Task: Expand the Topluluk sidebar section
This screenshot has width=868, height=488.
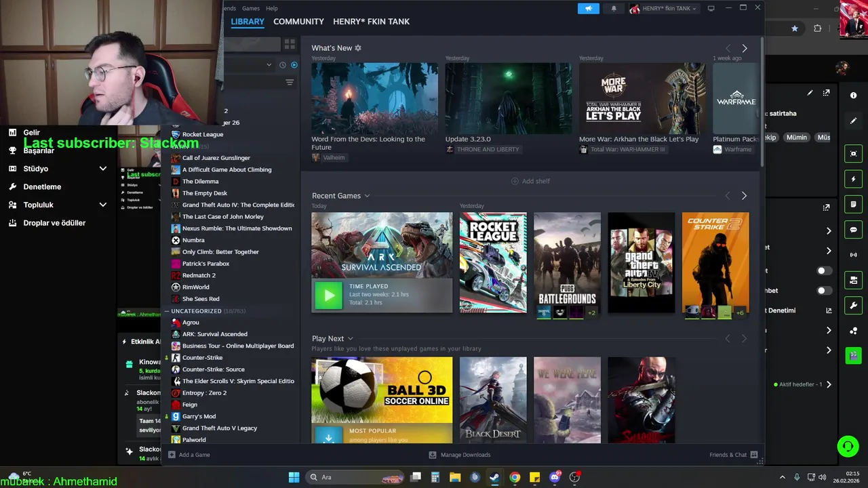Action: (103, 205)
